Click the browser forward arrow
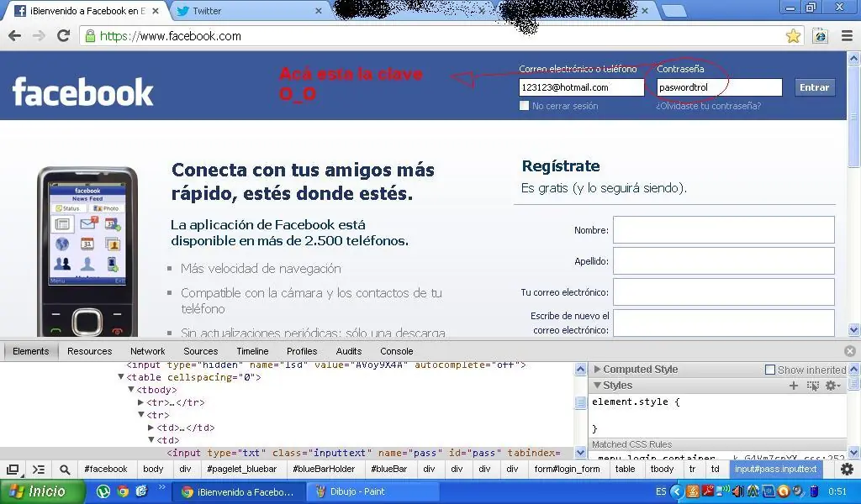The height and width of the screenshot is (504, 861). coord(39,36)
